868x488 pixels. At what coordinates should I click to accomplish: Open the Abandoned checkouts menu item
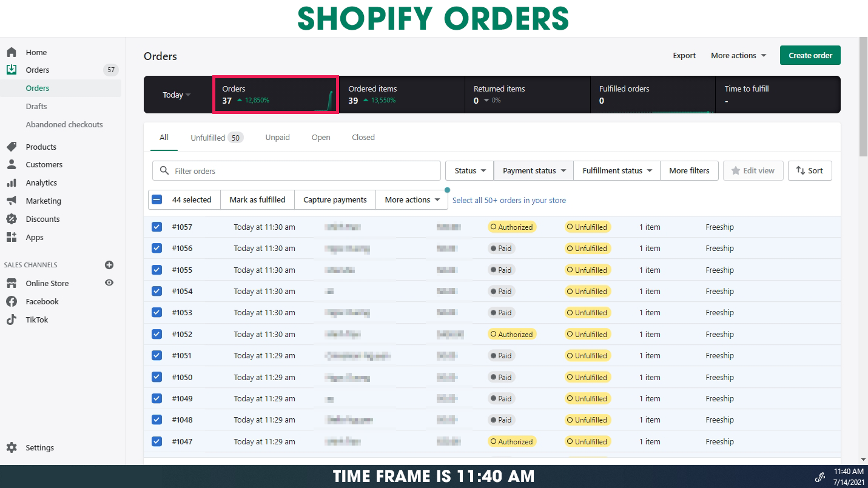pos(64,124)
